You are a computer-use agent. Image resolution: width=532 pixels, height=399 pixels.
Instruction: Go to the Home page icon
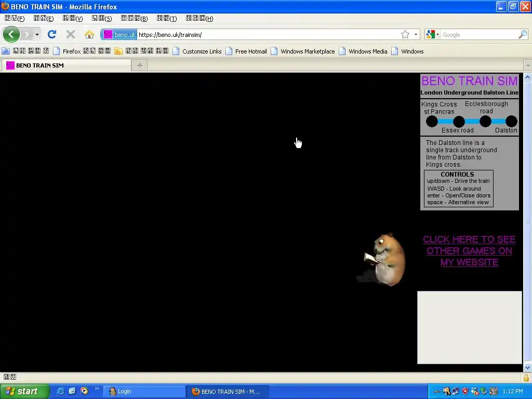click(x=89, y=34)
